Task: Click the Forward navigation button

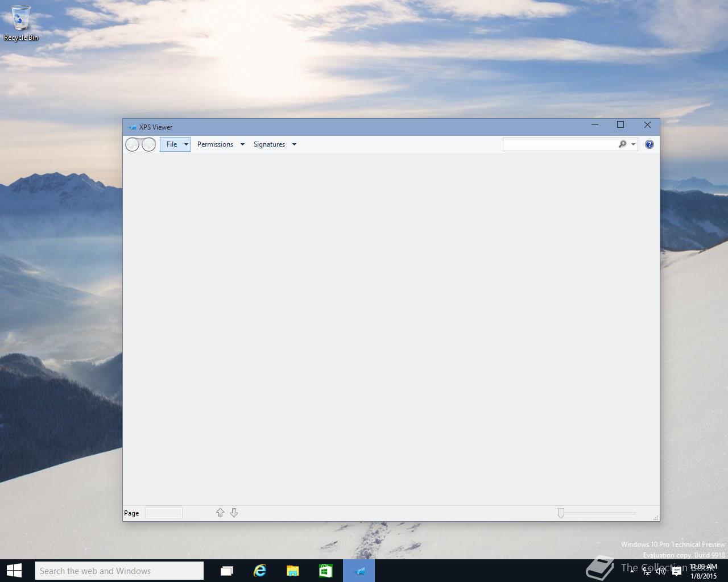Action: (148, 144)
